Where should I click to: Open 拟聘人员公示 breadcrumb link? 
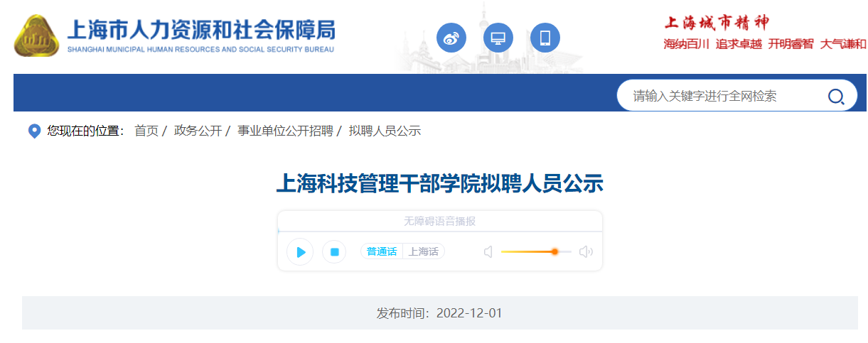(385, 131)
